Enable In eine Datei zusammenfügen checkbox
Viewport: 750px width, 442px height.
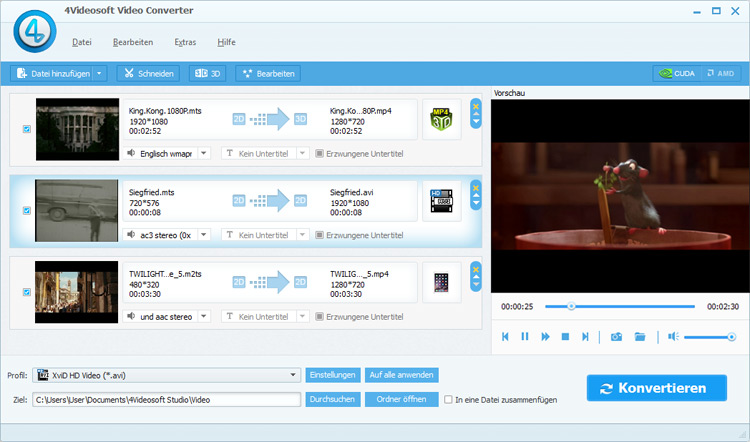[x=448, y=399]
